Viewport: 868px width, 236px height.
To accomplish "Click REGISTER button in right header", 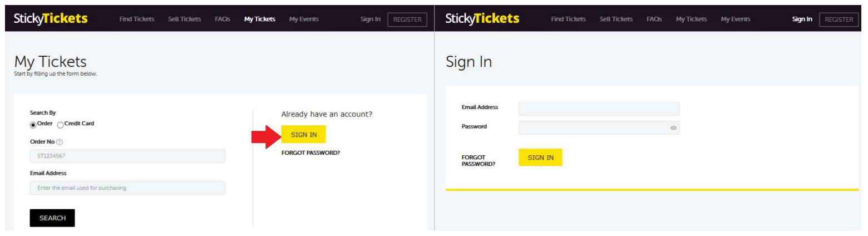I will coord(839,19).
